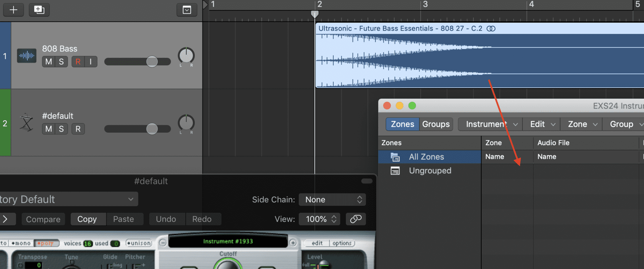This screenshot has width=644, height=269.
Task: Open the Side Chain dropdown
Action: 332,199
